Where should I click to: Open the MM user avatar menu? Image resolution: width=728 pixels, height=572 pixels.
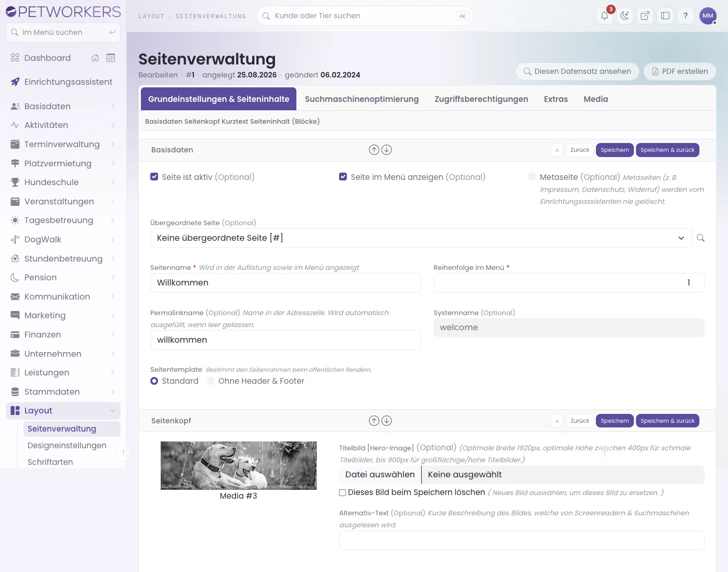click(708, 16)
